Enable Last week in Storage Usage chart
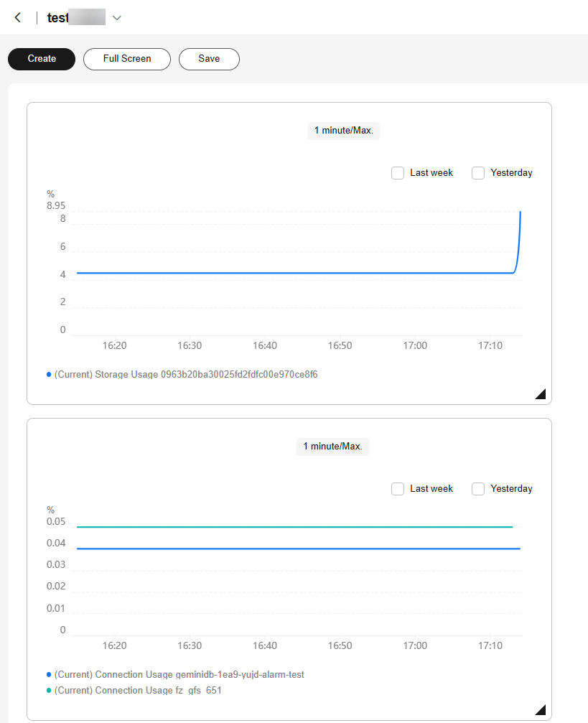The image size is (588, 723). 398,173
